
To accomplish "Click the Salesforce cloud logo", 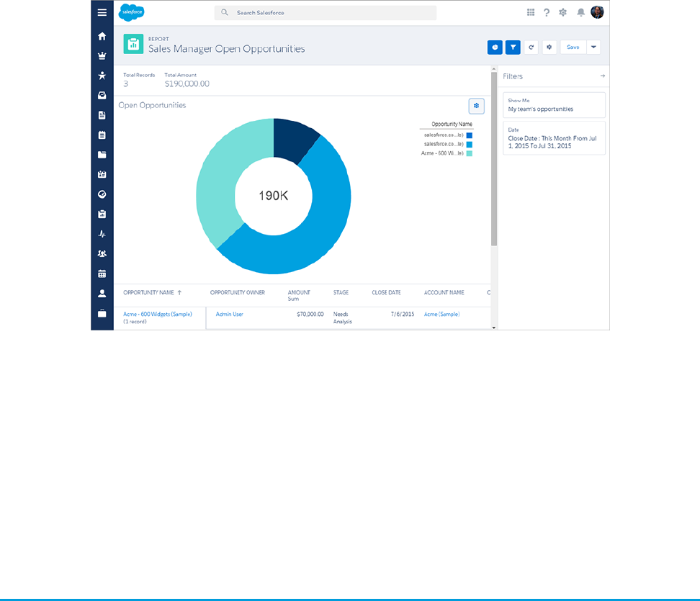I will 131,12.
